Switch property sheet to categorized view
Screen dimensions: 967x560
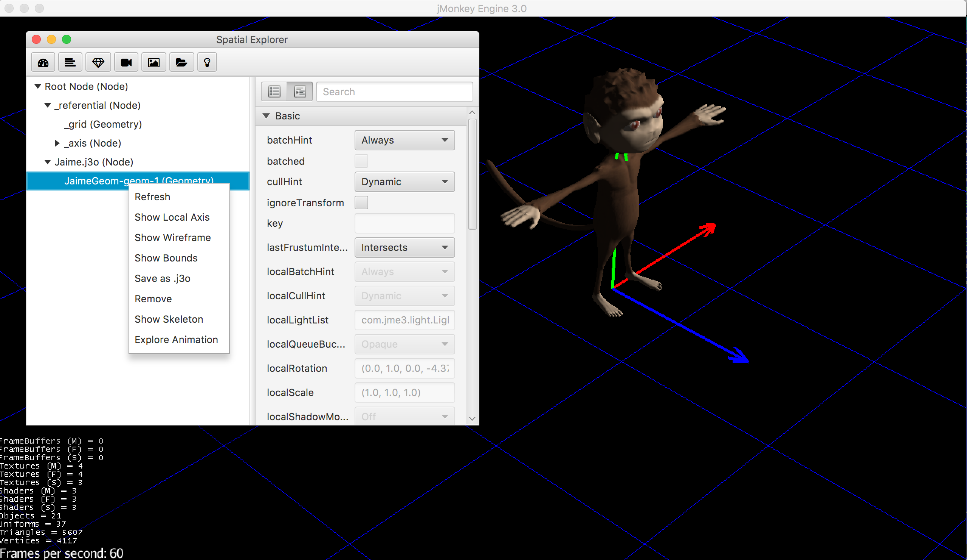click(x=300, y=92)
